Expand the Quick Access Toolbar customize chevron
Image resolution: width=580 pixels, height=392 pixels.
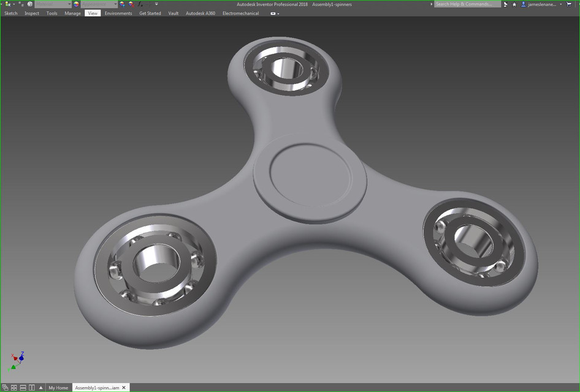157,4
